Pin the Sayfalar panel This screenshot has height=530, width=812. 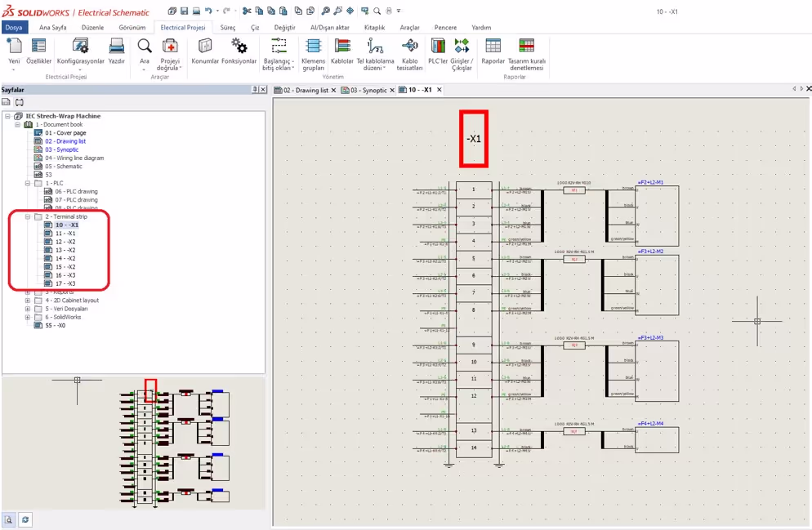[x=255, y=90]
